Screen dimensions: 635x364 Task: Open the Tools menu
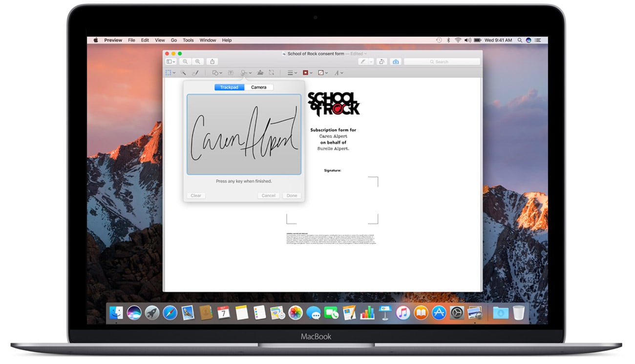[188, 40]
